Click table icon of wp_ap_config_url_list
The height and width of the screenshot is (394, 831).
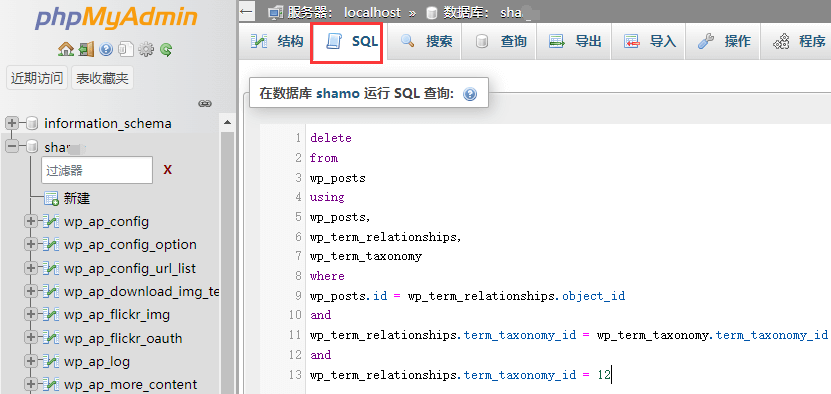[x=51, y=268]
